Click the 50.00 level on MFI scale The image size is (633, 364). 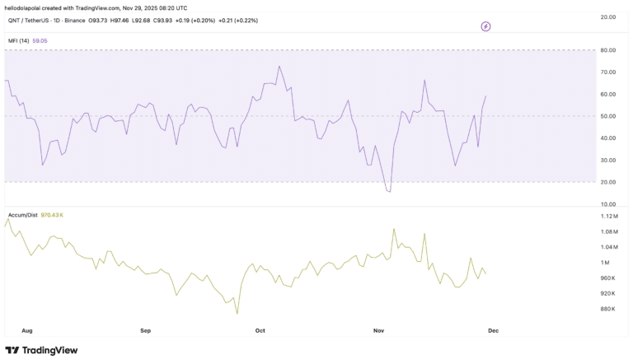point(609,116)
